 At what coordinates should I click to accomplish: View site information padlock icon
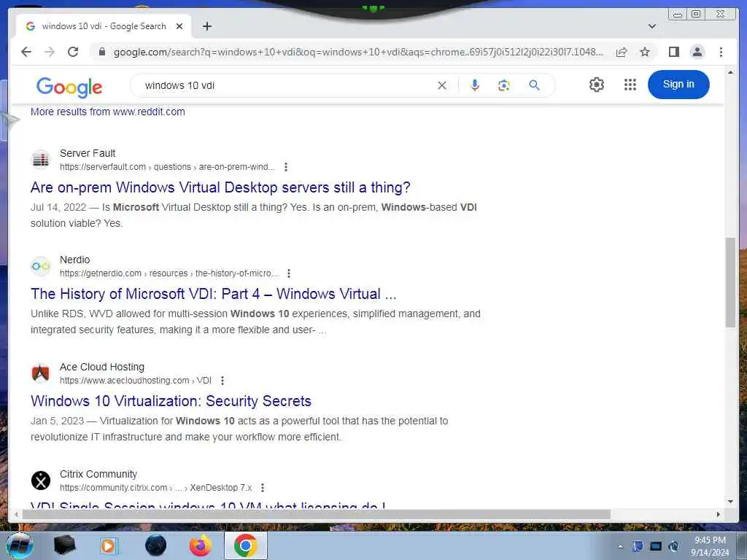pos(102,52)
